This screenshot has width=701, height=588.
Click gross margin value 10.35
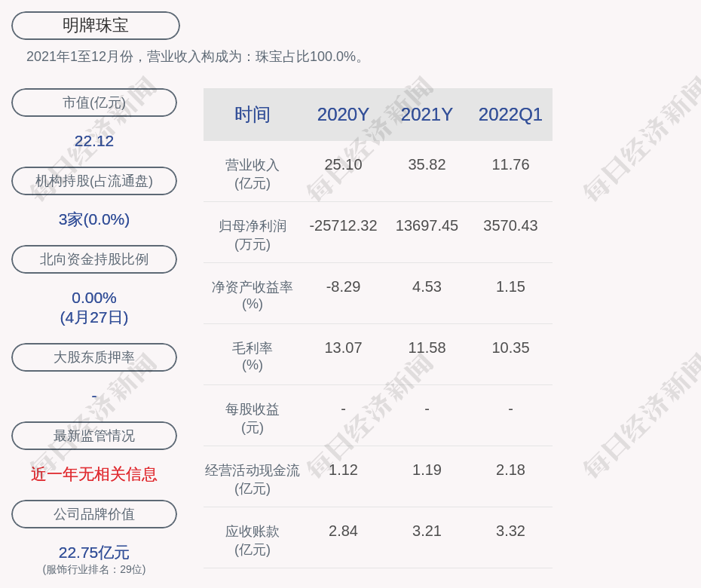tap(510, 348)
